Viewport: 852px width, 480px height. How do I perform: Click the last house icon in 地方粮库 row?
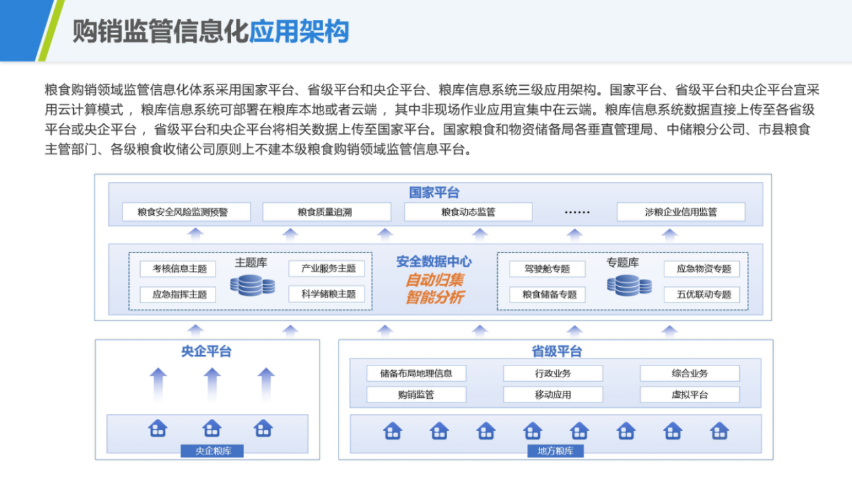(x=719, y=431)
